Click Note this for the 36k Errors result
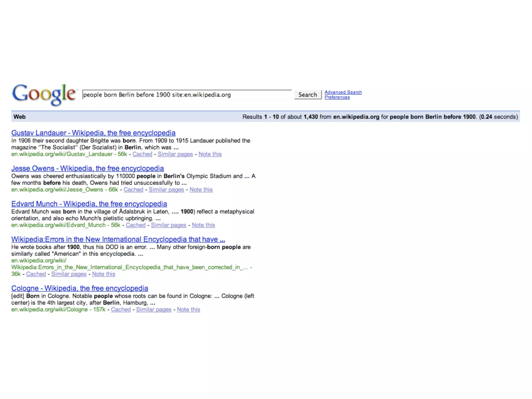 tap(104, 274)
